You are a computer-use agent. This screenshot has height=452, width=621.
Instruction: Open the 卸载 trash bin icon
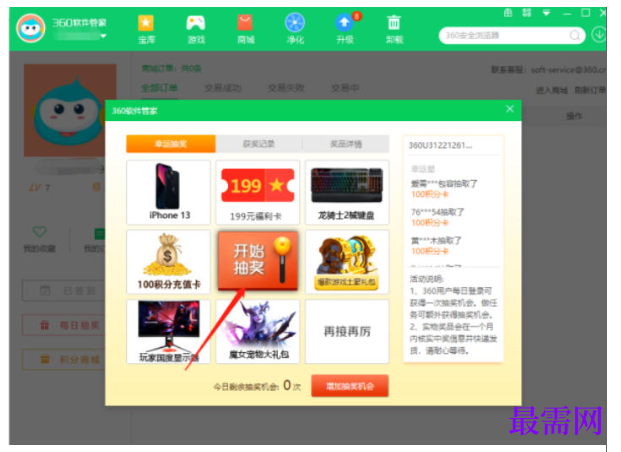tap(394, 23)
